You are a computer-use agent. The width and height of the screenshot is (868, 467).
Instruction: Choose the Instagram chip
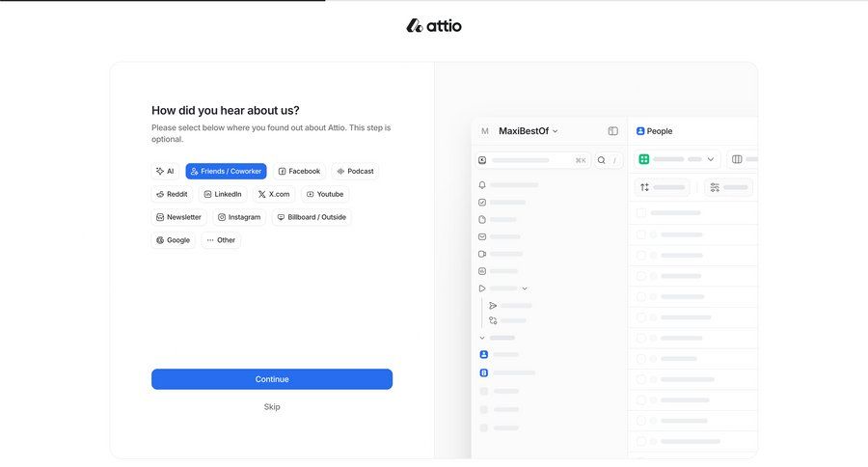click(x=239, y=217)
